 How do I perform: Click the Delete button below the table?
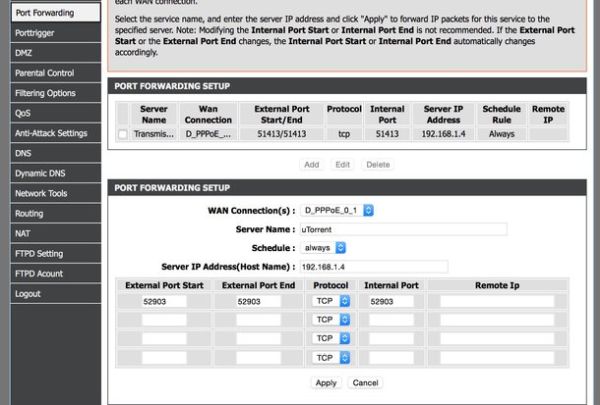tap(377, 164)
